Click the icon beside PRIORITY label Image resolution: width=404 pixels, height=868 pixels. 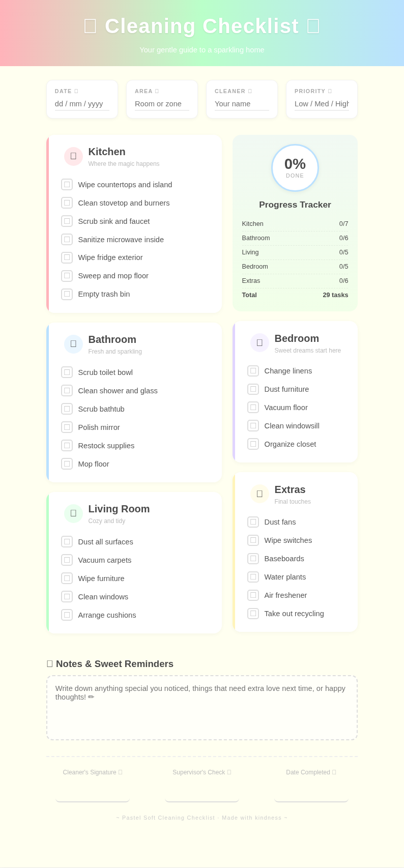tap(329, 91)
